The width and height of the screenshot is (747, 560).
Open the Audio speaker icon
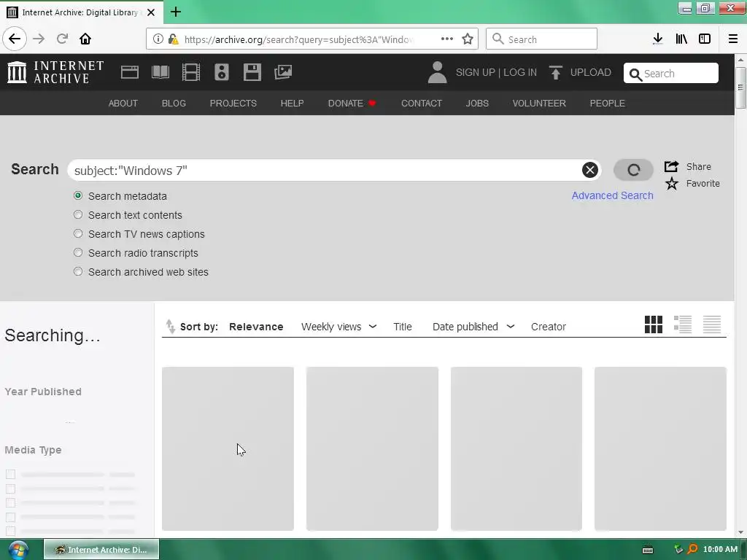pyautogui.click(x=222, y=72)
